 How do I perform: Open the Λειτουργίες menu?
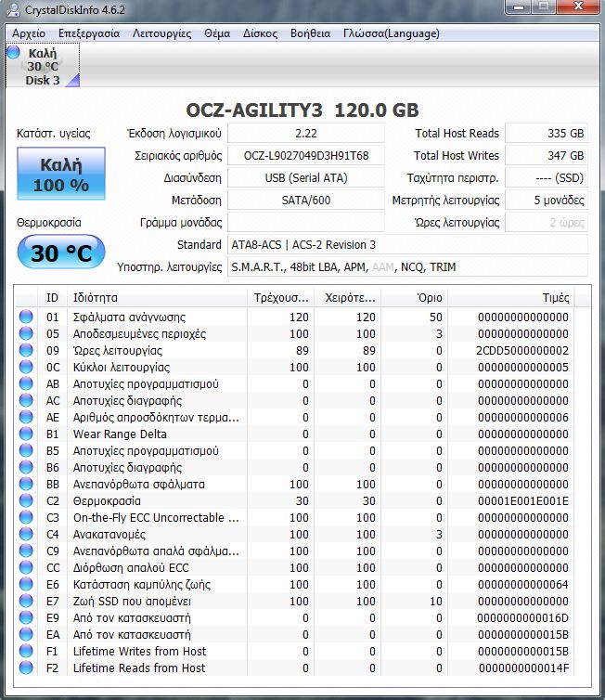162,33
